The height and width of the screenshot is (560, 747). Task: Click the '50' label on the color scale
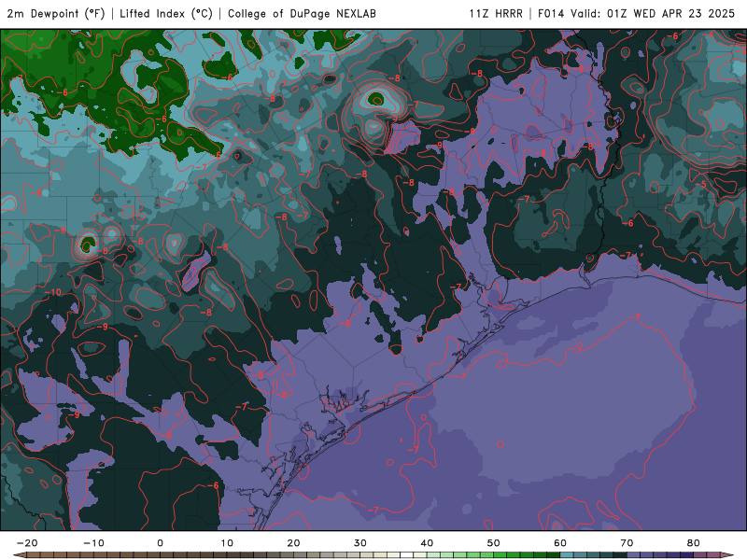coord(494,543)
